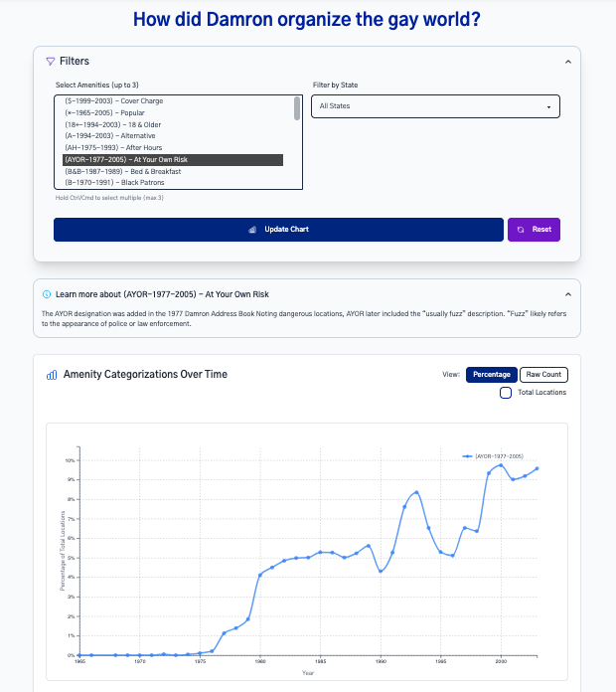Switch chart view to Raw Count
The height and width of the screenshot is (692, 616).
click(543, 375)
